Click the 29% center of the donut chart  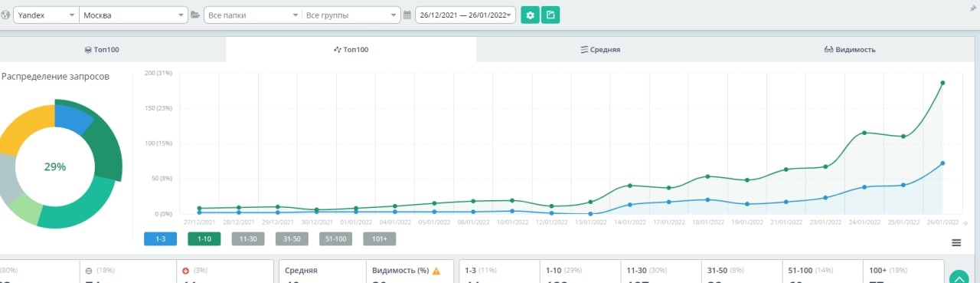(x=55, y=166)
